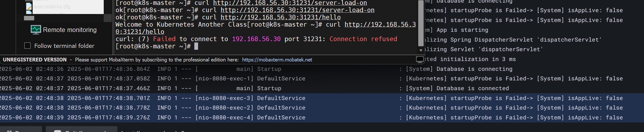Click the anaconda-ks.cfg file icon
Image resolution: width=644 pixels, height=132 pixels.
29,6
